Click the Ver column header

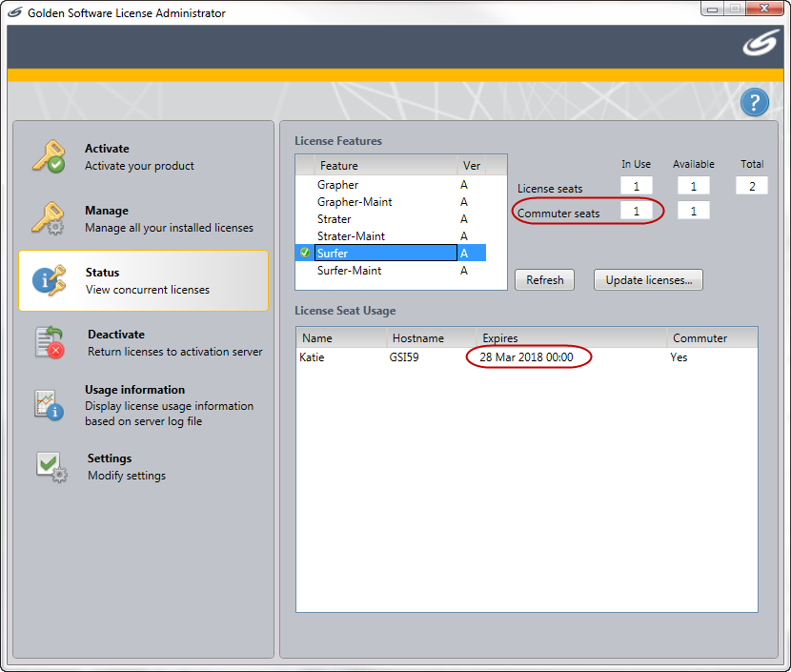[472, 166]
